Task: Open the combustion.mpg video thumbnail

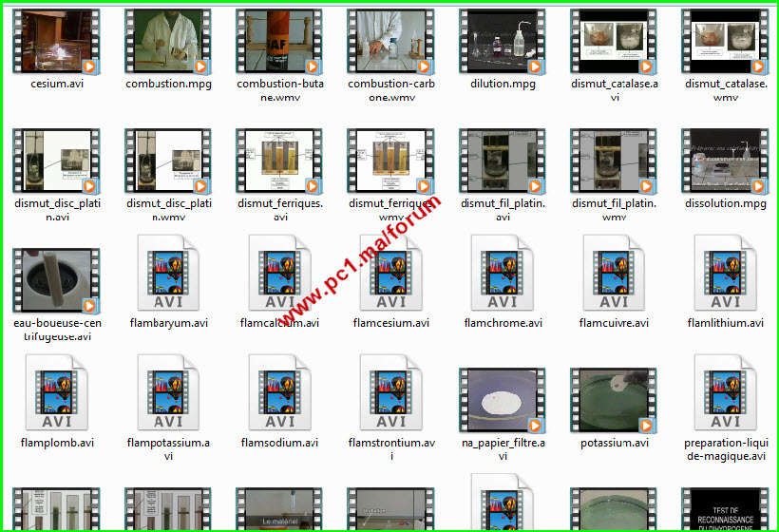Action: 168,41
